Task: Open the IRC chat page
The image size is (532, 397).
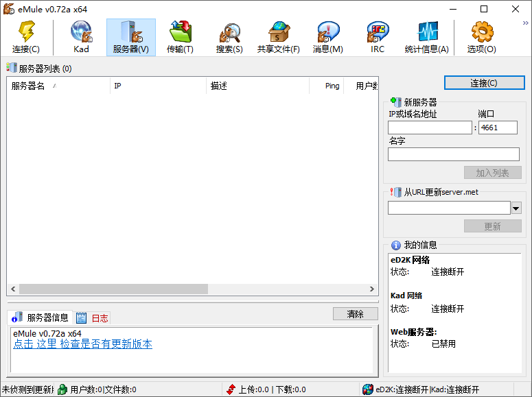Action: [x=378, y=37]
